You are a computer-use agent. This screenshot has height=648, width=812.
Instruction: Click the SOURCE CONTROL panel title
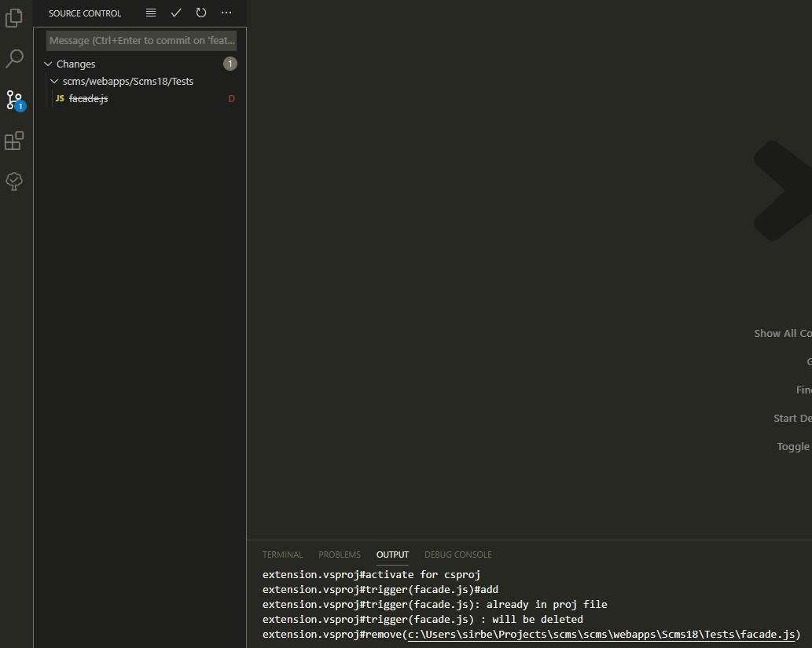pyautogui.click(x=85, y=13)
